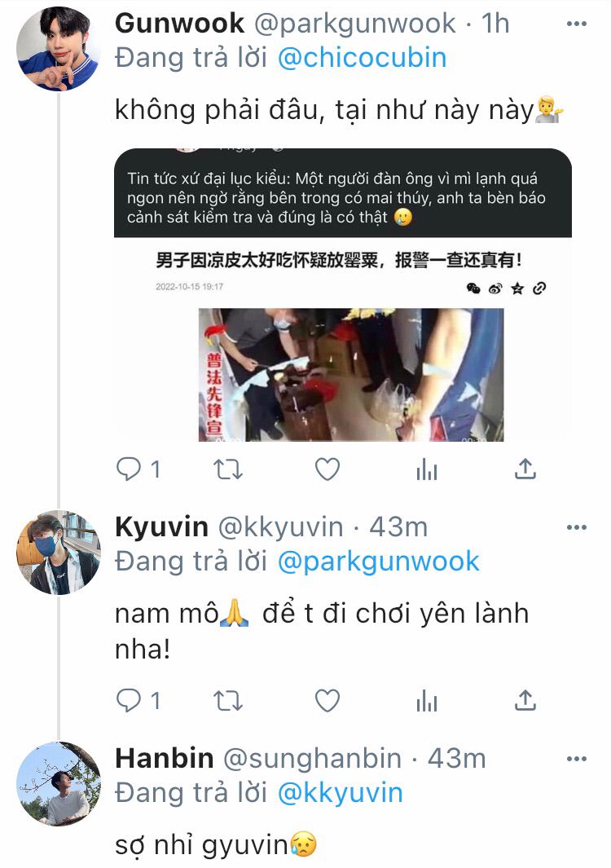View analytics for Kyuvin's tweet
611x868 pixels.
pyautogui.click(x=427, y=702)
